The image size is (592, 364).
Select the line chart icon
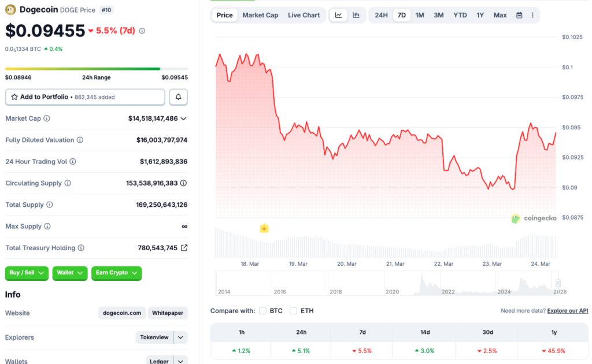point(338,15)
